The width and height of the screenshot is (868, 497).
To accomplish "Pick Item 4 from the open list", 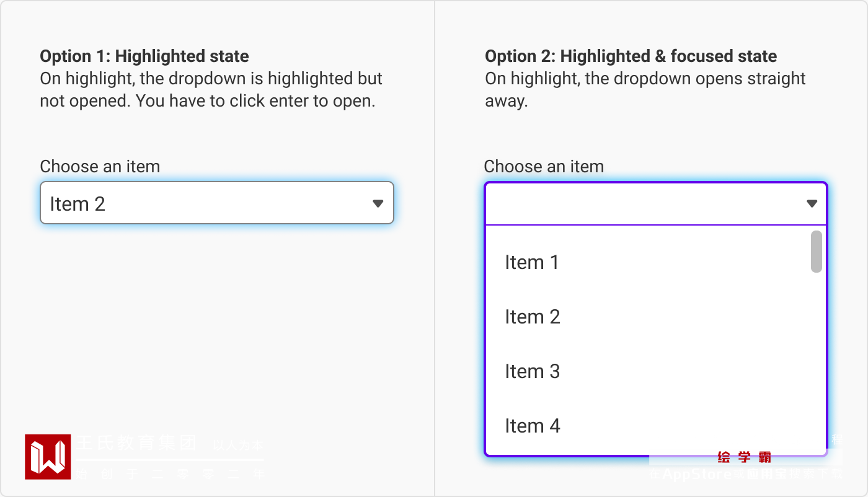I will pos(533,426).
